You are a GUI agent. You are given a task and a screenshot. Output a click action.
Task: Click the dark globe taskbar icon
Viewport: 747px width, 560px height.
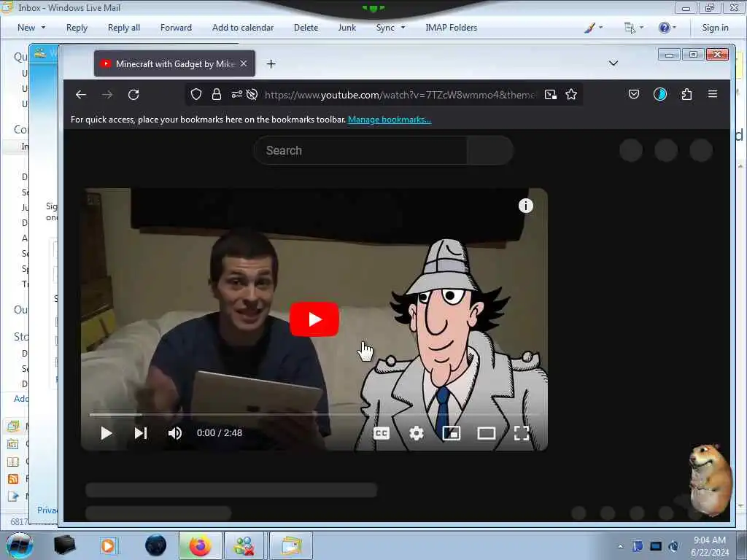point(155,545)
